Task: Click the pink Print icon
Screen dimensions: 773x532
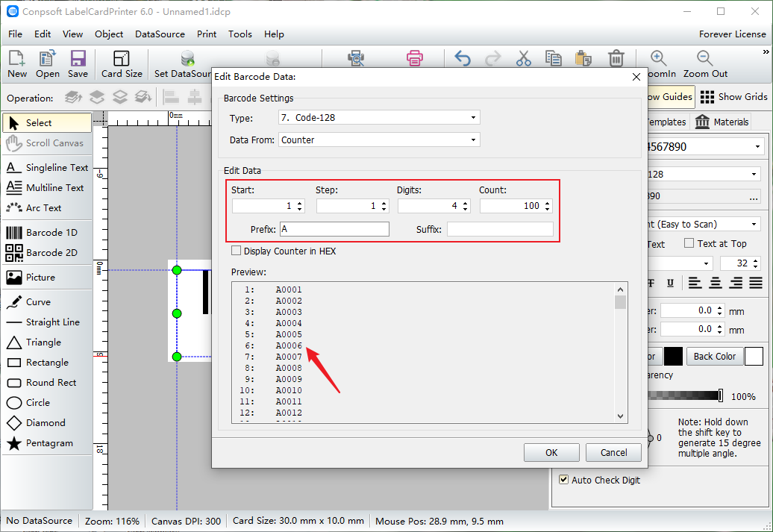Action: tap(415, 58)
